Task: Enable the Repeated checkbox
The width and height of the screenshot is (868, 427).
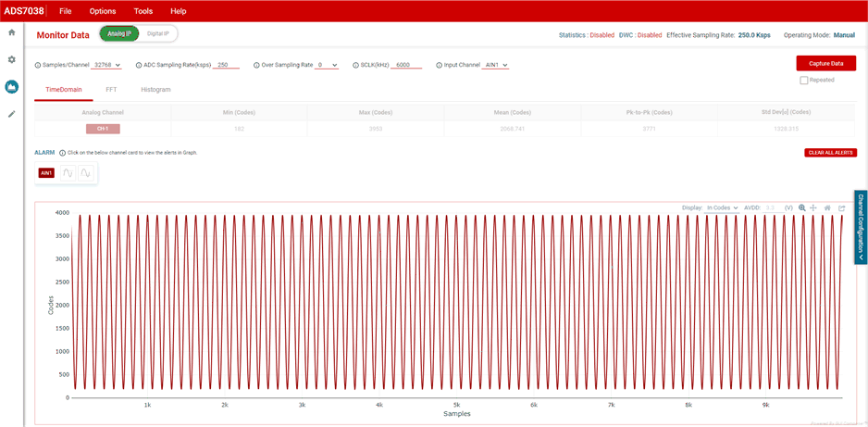Action: [x=804, y=81]
